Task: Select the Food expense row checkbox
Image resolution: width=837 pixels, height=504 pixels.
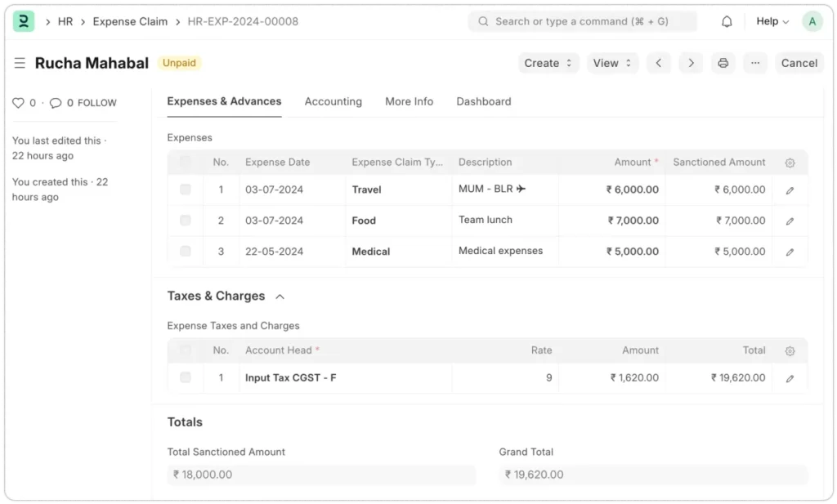Action: (x=186, y=221)
